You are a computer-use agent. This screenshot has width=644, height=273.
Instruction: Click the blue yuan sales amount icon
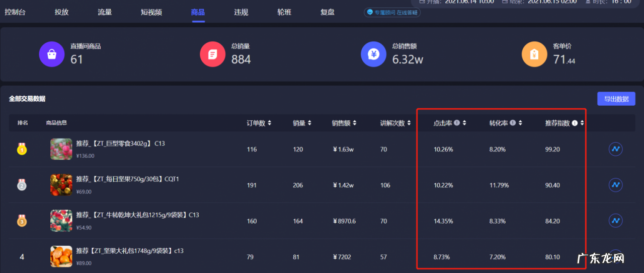tap(373, 54)
